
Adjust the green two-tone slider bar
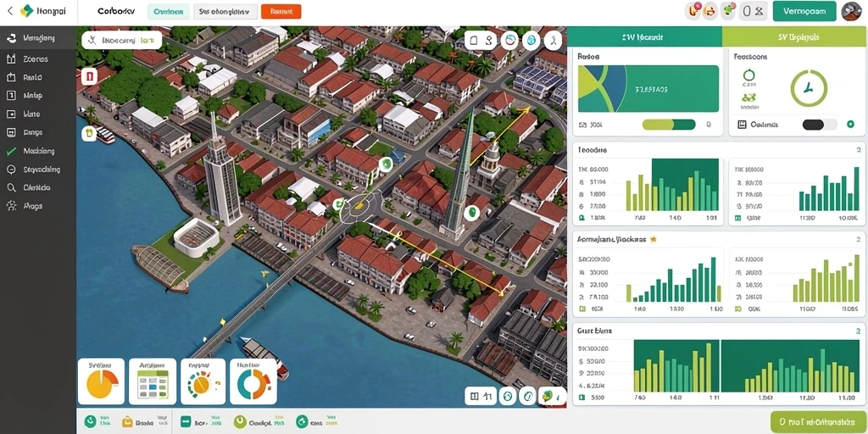tap(669, 125)
